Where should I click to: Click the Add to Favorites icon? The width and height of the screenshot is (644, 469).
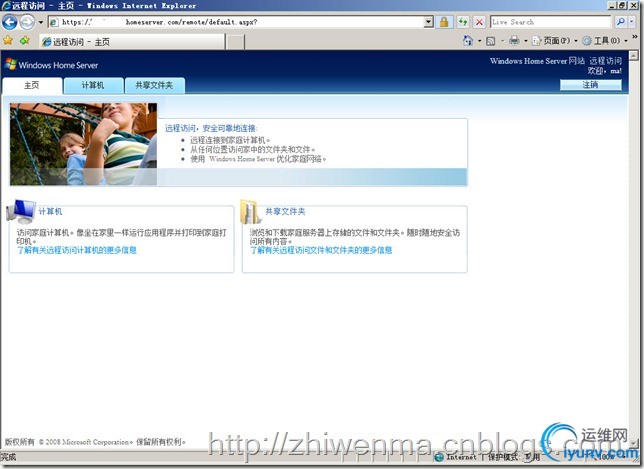25,41
